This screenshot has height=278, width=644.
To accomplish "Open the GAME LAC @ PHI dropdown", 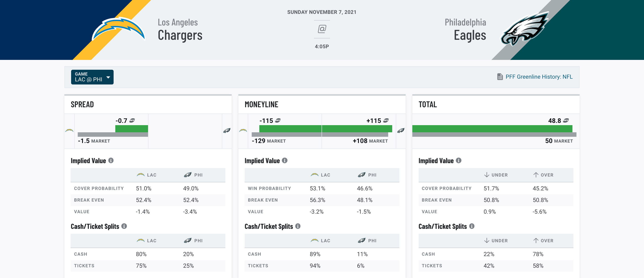I will point(92,77).
